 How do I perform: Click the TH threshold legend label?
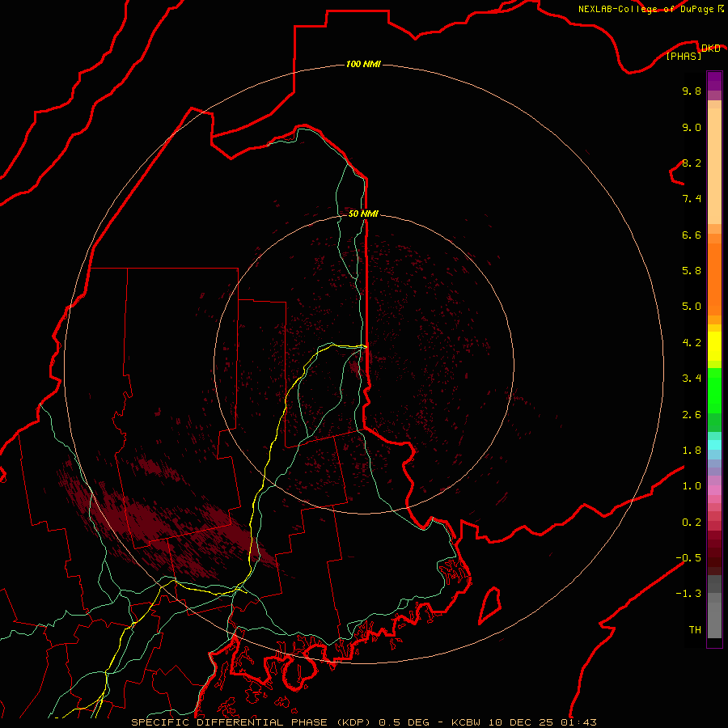tap(695, 630)
